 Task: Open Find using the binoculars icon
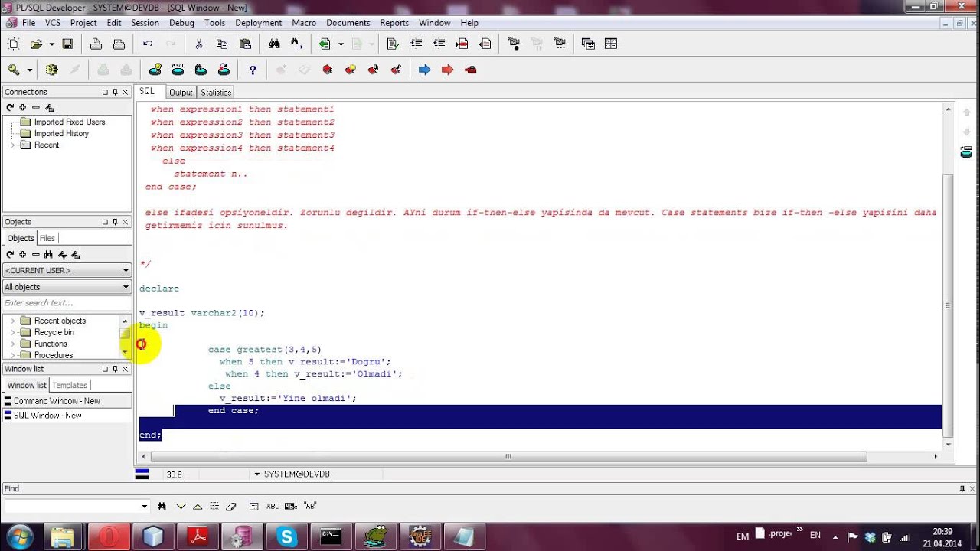click(274, 44)
